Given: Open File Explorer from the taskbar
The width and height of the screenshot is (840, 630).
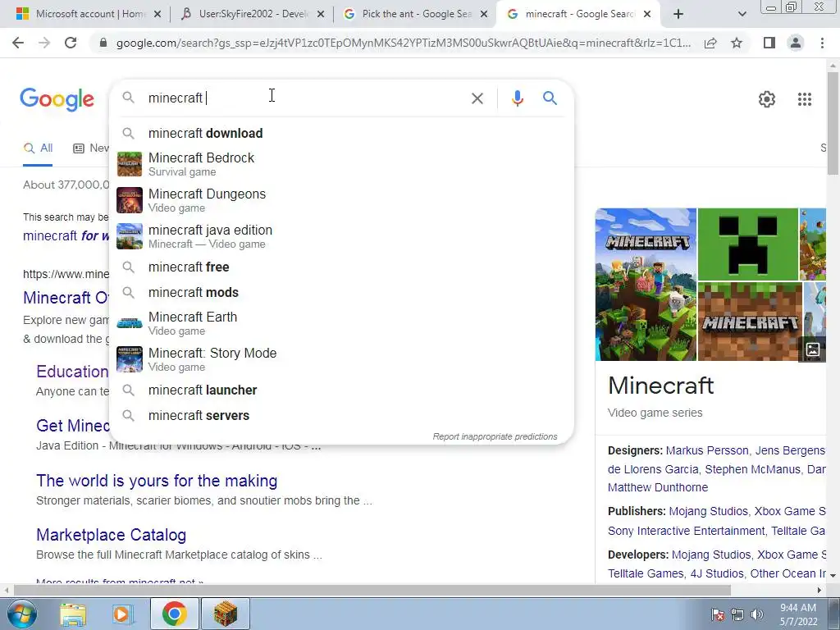Looking at the screenshot, I should click(72, 614).
